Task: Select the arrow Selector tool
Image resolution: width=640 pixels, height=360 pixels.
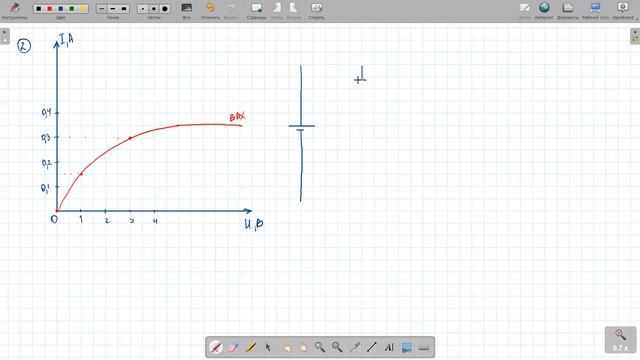Action: [x=268, y=347]
